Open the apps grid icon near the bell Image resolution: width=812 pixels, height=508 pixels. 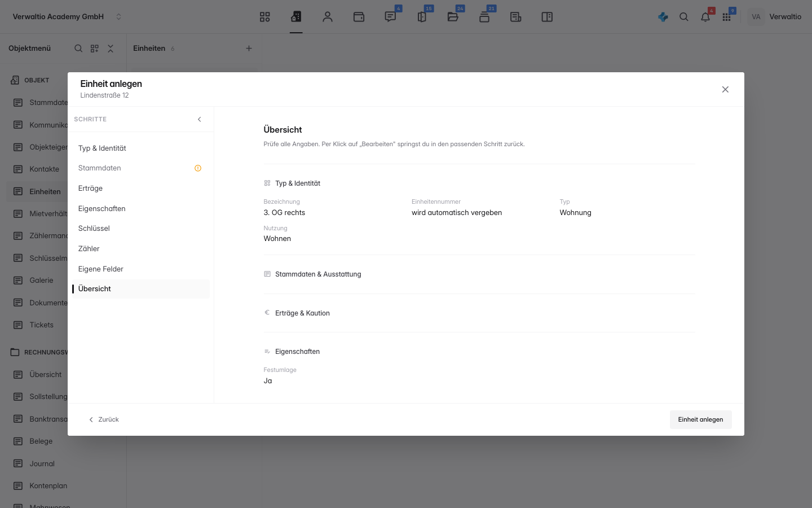(726, 17)
